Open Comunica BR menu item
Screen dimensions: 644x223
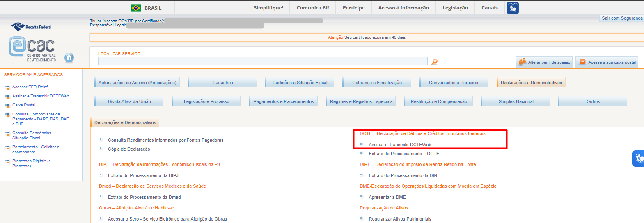(313, 8)
